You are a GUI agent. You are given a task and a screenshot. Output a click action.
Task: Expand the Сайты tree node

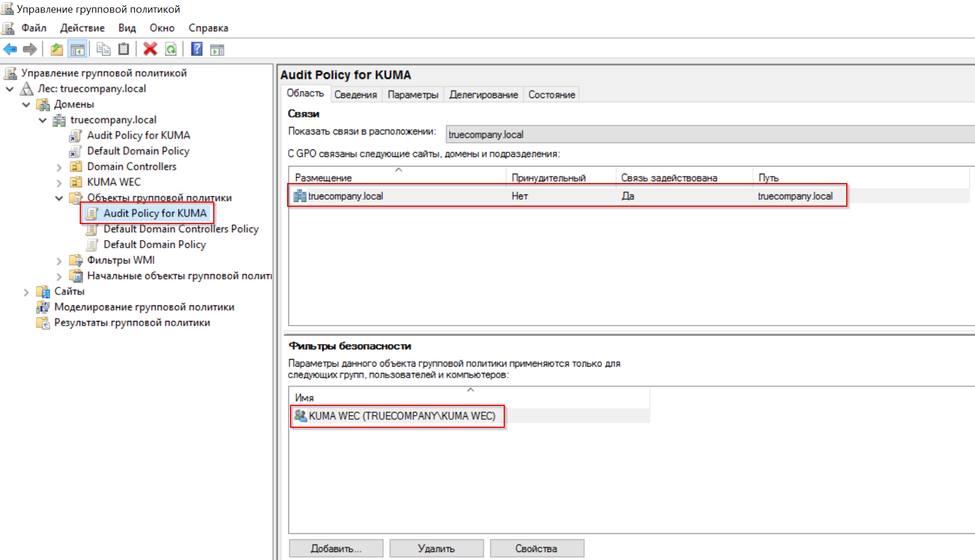(x=26, y=292)
